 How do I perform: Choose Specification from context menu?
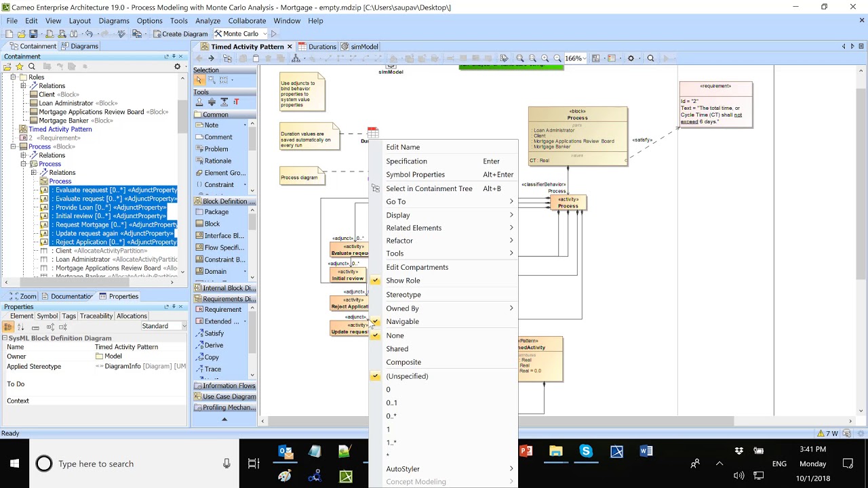pyautogui.click(x=443, y=161)
